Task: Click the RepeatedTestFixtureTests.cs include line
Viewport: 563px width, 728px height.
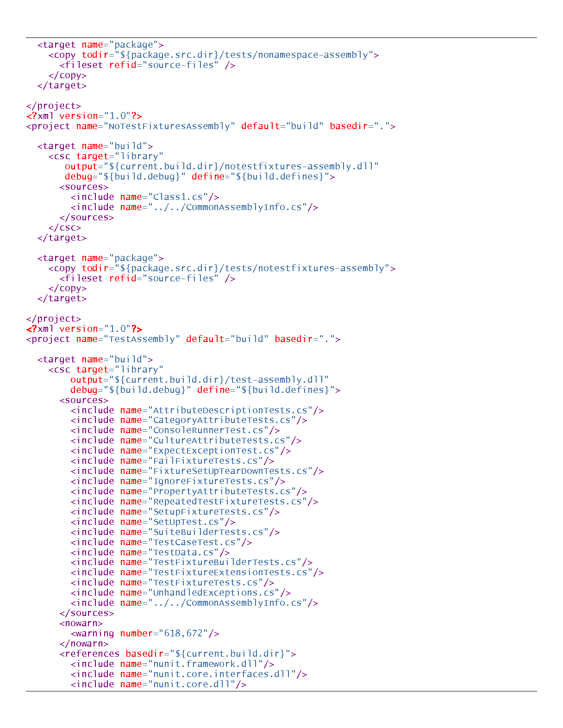Action: pos(194,501)
